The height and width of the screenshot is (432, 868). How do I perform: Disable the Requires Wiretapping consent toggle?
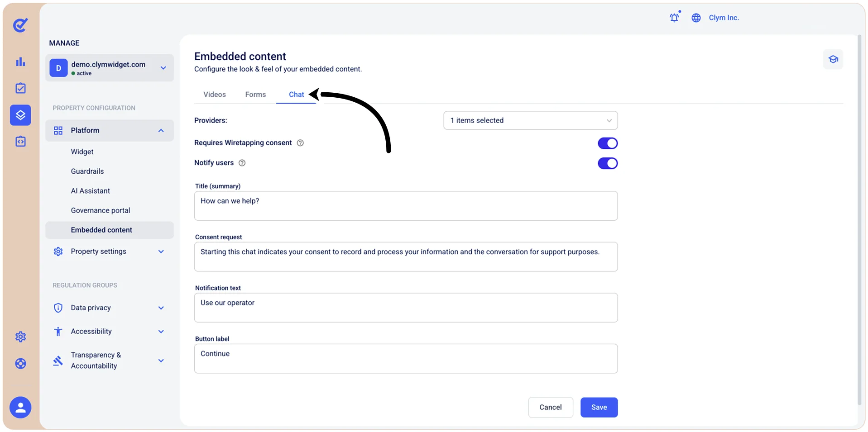[x=608, y=143]
